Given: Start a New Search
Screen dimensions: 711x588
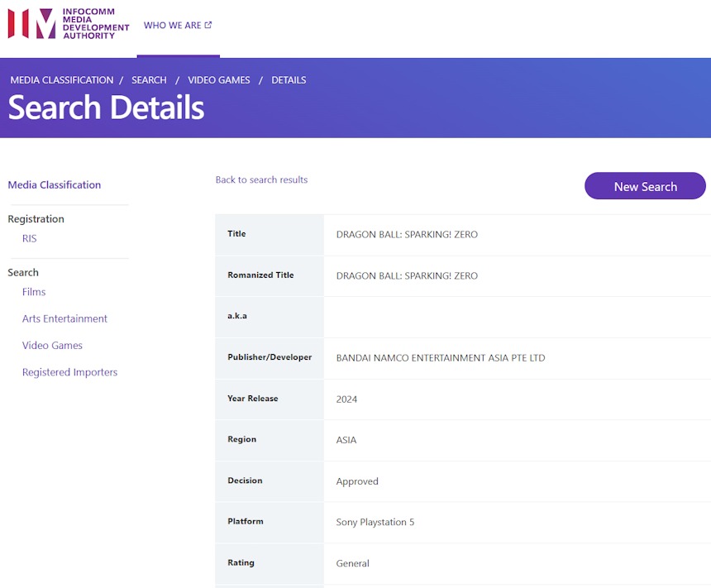Looking at the screenshot, I should pyautogui.click(x=645, y=185).
